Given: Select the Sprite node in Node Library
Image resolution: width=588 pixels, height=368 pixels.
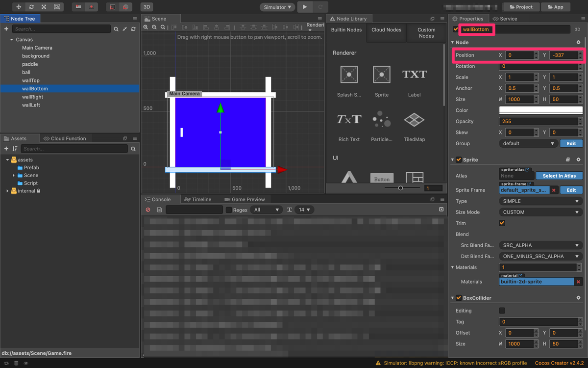Looking at the screenshot, I should coord(381,80).
